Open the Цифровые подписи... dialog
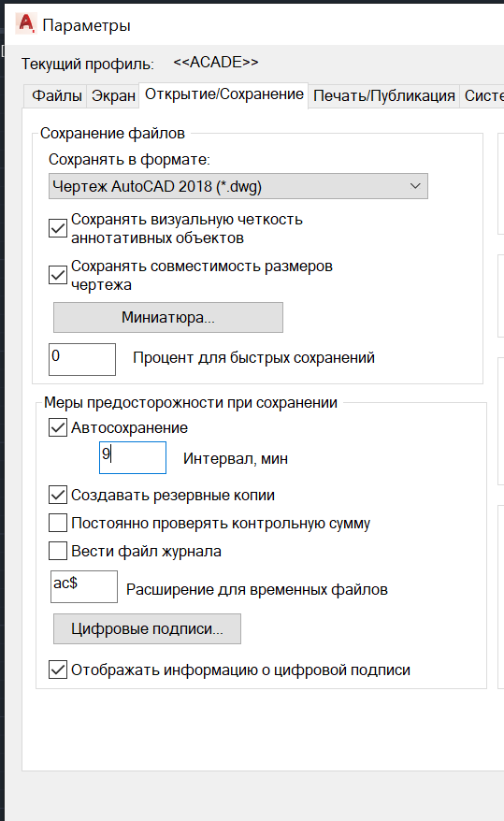The image size is (504, 821). (147, 628)
